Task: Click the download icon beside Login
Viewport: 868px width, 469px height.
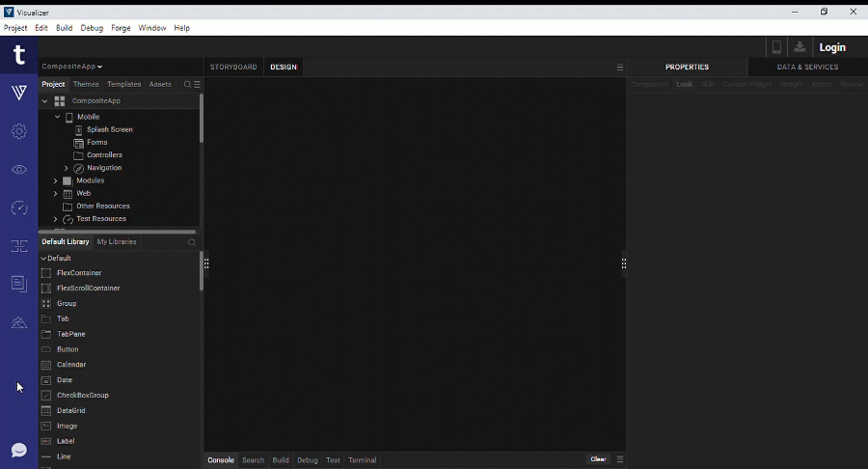Action: click(x=800, y=47)
